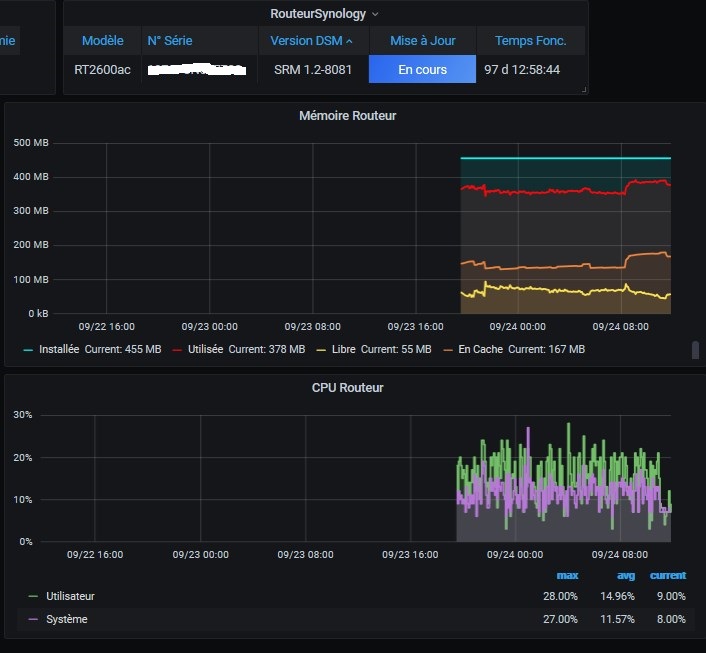This screenshot has height=653, width=706.
Task: Click the memory legend scrollbar
Action: pyautogui.click(x=695, y=350)
